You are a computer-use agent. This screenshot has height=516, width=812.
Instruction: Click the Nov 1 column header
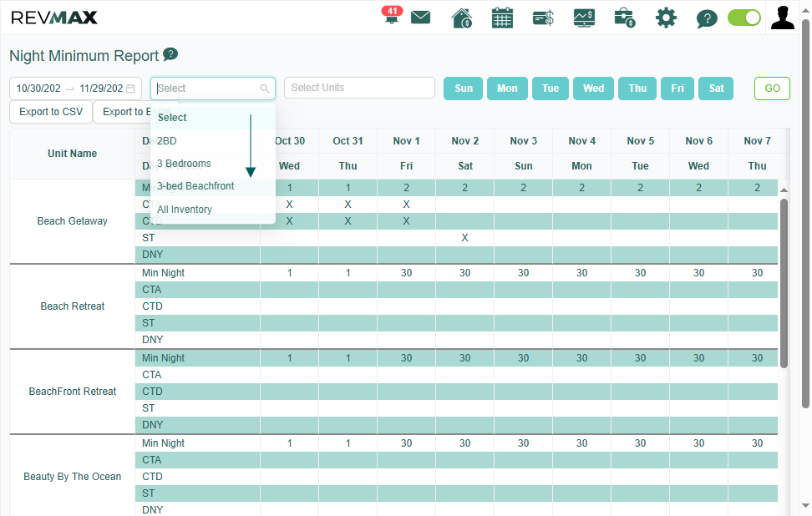[407, 141]
